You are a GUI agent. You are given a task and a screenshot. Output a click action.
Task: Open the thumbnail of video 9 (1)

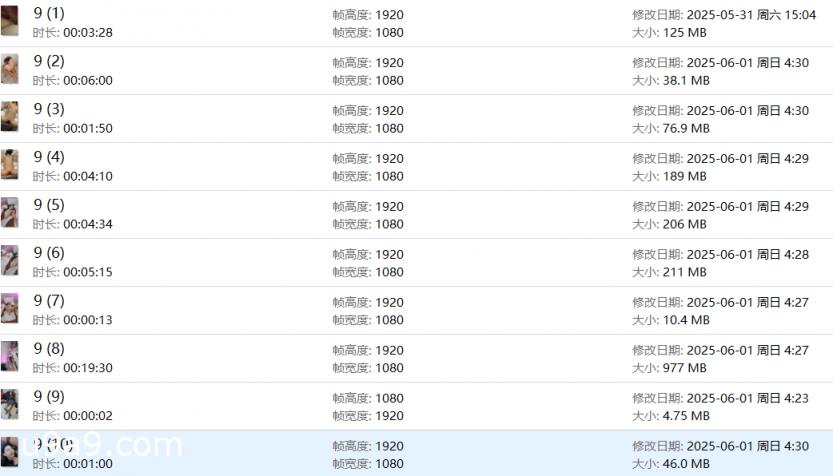pos(10,21)
